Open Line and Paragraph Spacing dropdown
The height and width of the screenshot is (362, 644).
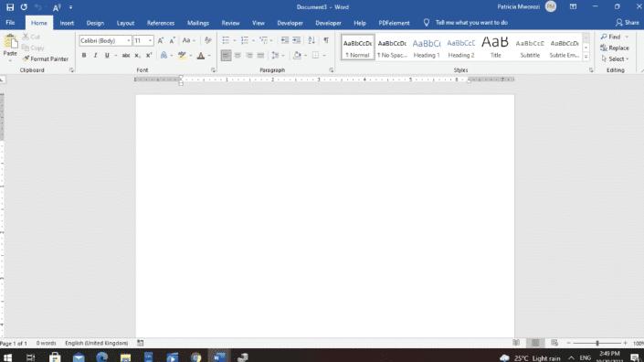tap(278, 55)
